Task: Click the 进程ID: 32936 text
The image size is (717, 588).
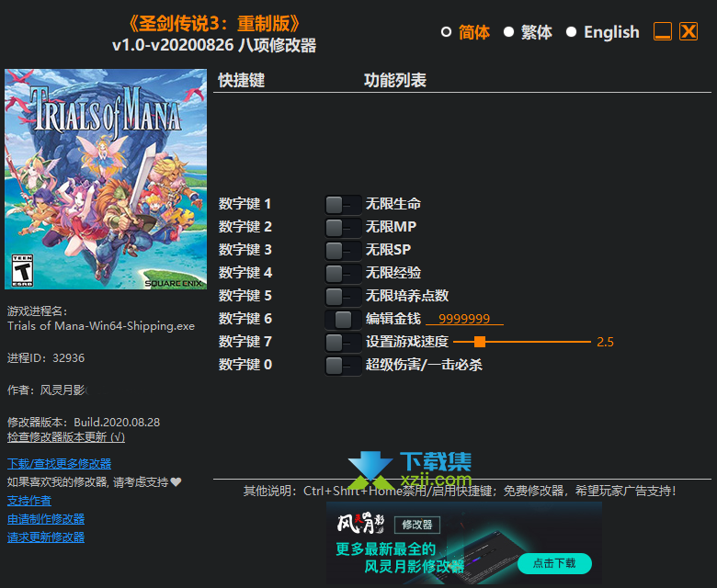Action: [46, 357]
